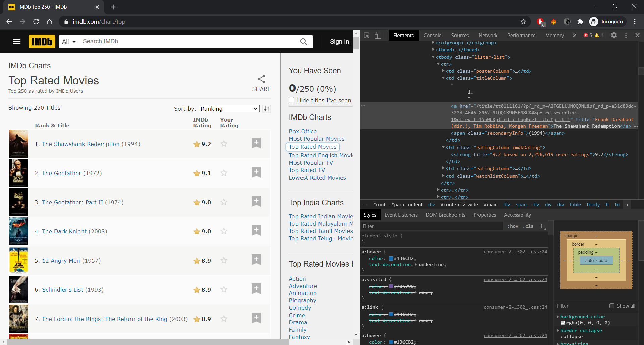
Task: Open the Sort by Ranking dropdown
Action: (x=229, y=108)
